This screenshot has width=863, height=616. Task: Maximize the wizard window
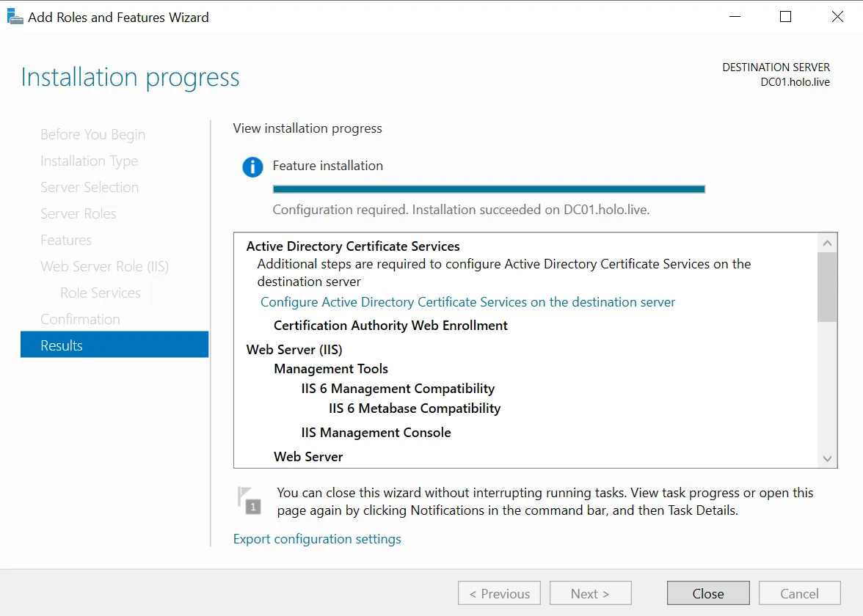tap(785, 16)
